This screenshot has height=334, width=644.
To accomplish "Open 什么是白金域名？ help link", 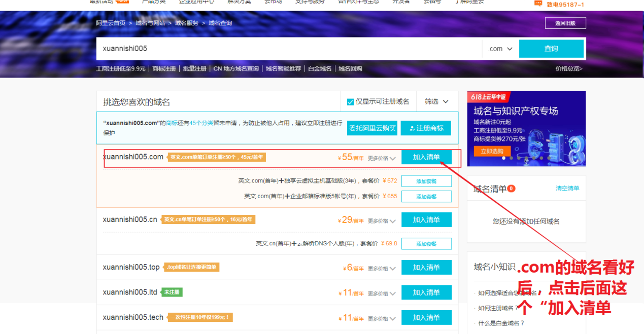I will (501, 323).
